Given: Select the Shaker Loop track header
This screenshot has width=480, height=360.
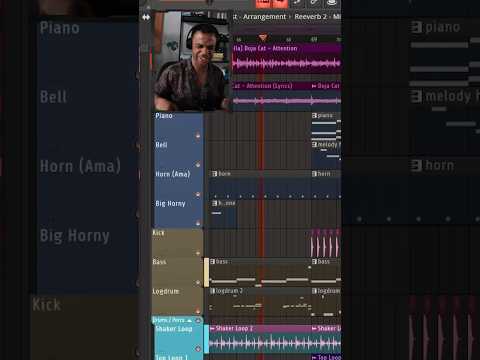Looking at the screenshot, I should pyautogui.click(x=178, y=339).
